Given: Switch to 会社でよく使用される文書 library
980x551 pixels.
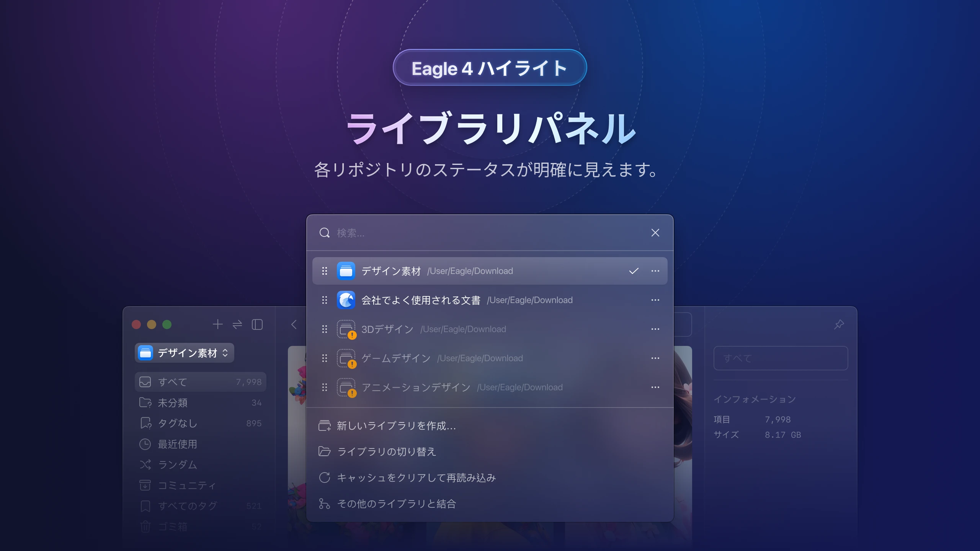Looking at the screenshot, I should 490,300.
